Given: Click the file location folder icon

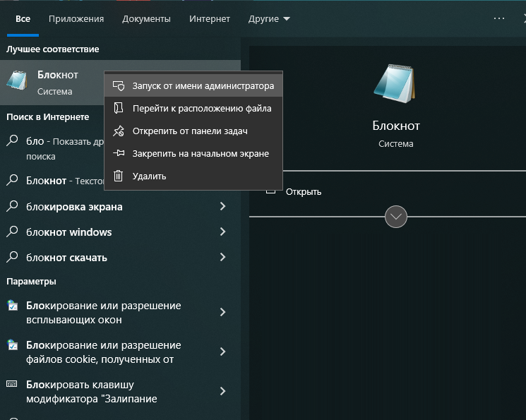Looking at the screenshot, I should (119, 109).
